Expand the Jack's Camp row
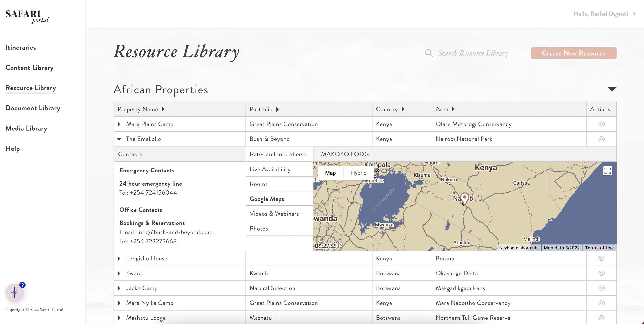This screenshot has width=644, height=324. (119, 288)
